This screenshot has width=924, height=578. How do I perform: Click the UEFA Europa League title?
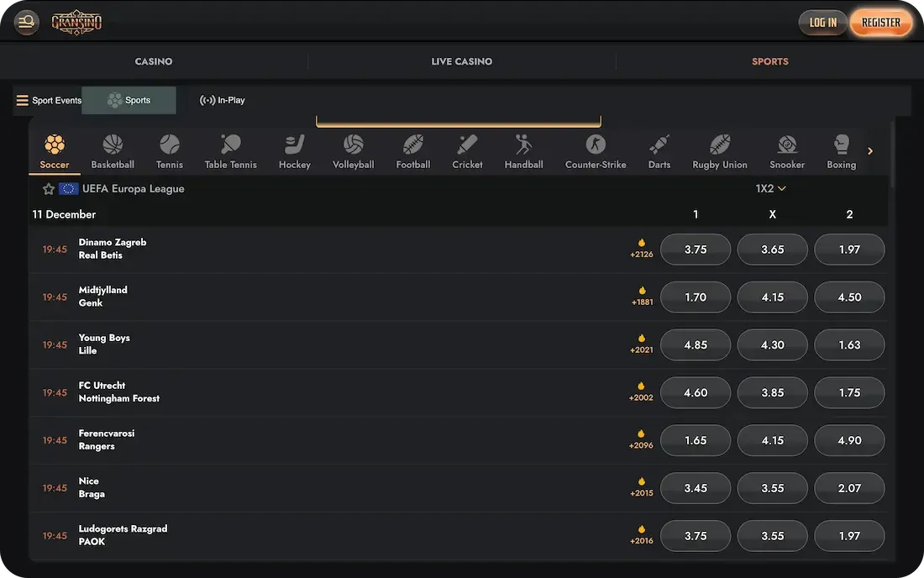tap(134, 188)
